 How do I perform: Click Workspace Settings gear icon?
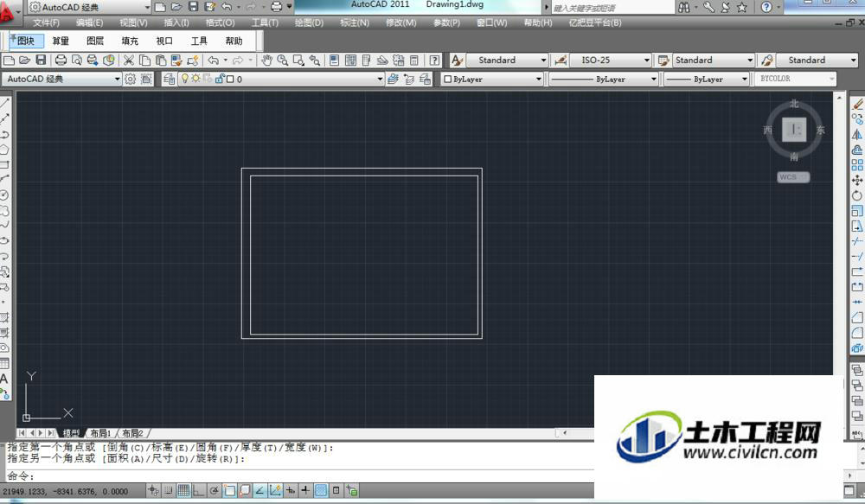click(131, 79)
